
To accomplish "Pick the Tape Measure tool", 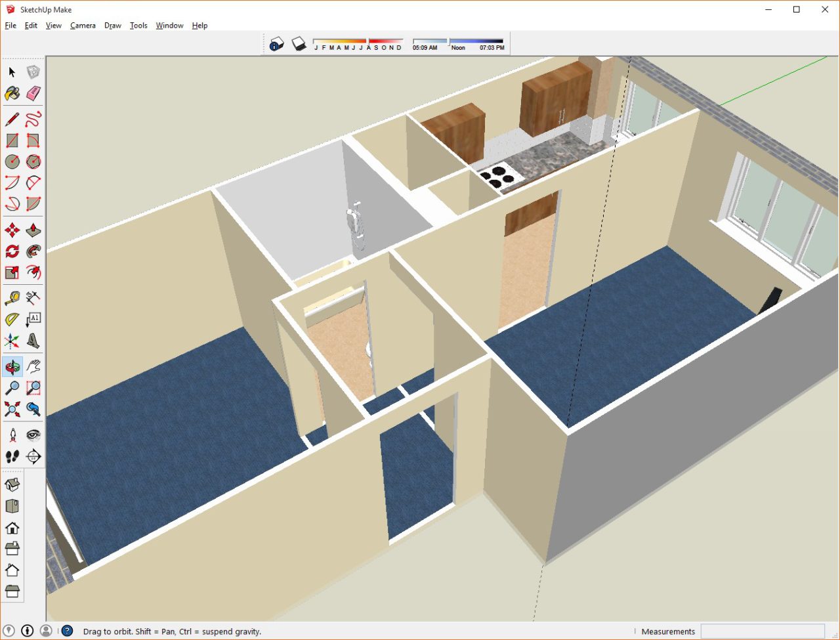I will [x=11, y=297].
